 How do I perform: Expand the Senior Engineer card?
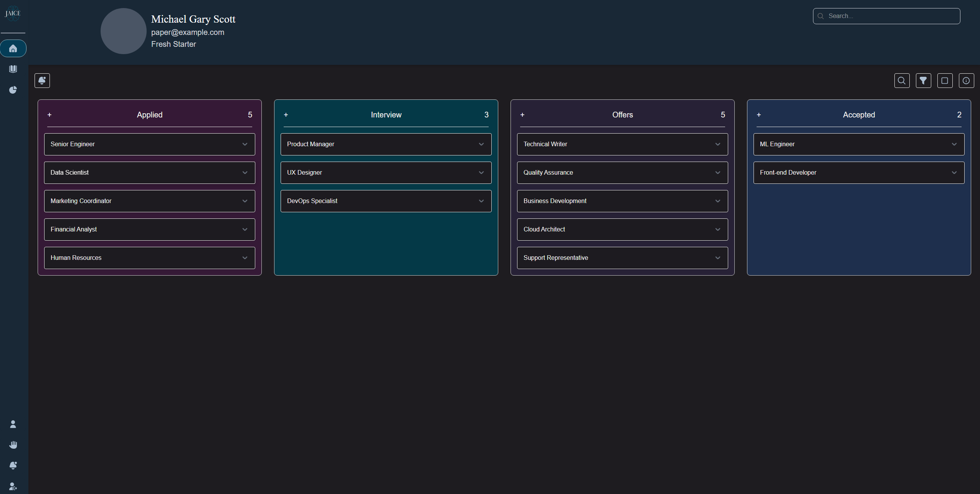245,144
